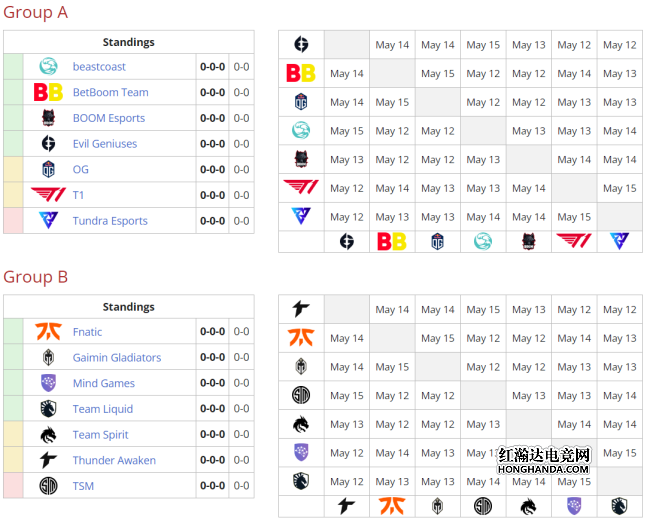The width and height of the screenshot is (650, 527).
Task: Select the OG row logo in Group A crosstable
Action: pos(301,102)
